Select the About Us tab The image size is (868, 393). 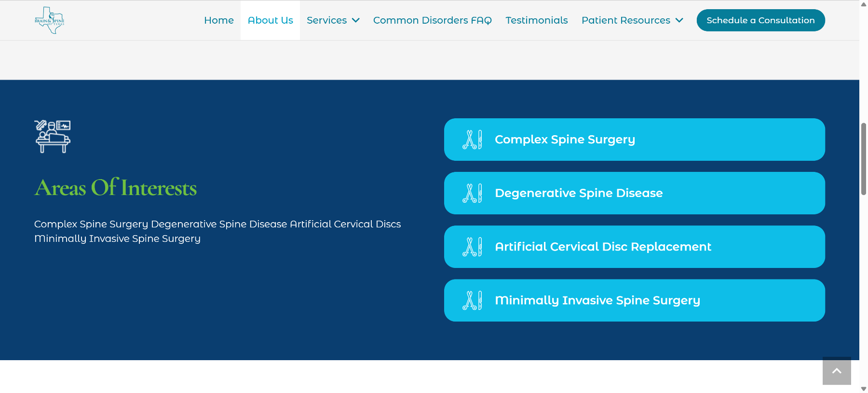pos(270,20)
